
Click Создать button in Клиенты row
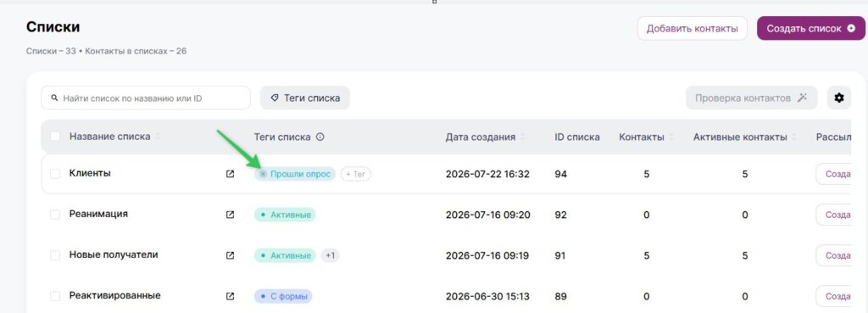point(834,174)
